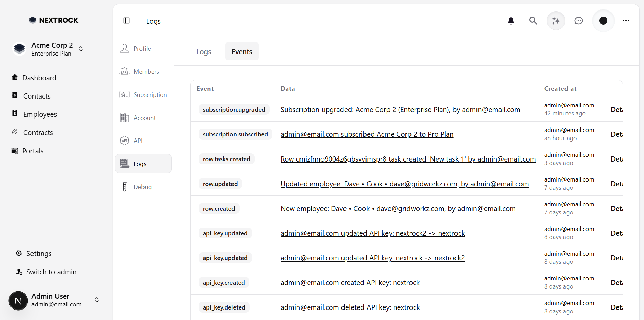Open the Subscription settings page
Viewport: 644px width, 320px height.
150,95
